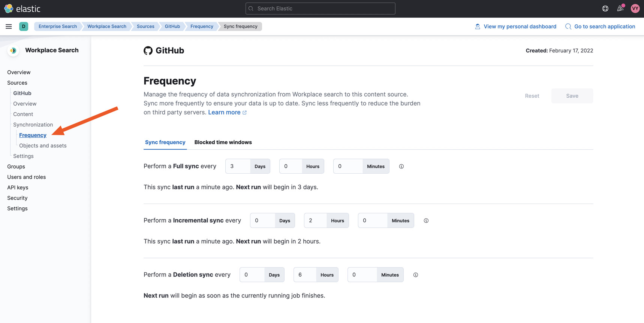
Task: Open the top-level Settings in the sidebar
Action: click(x=17, y=208)
